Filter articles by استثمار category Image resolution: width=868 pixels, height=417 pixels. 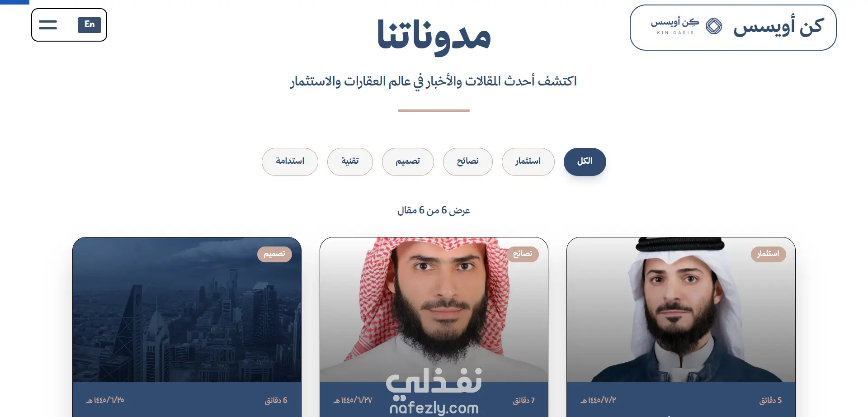point(528,161)
